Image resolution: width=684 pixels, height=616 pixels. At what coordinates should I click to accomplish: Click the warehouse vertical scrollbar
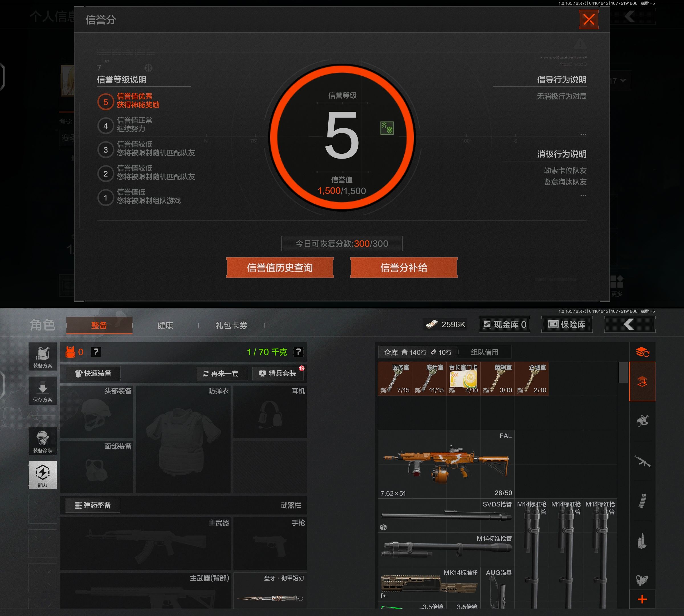[x=623, y=372]
